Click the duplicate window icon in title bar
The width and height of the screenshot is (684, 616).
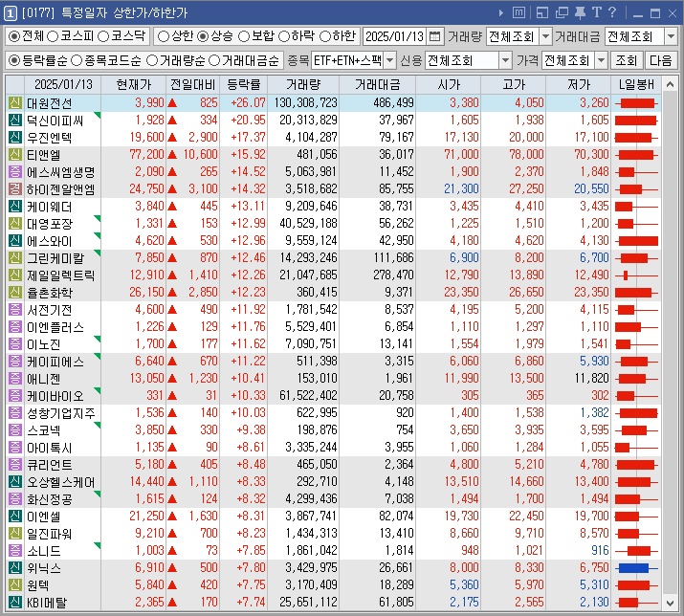[x=562, y=12]
